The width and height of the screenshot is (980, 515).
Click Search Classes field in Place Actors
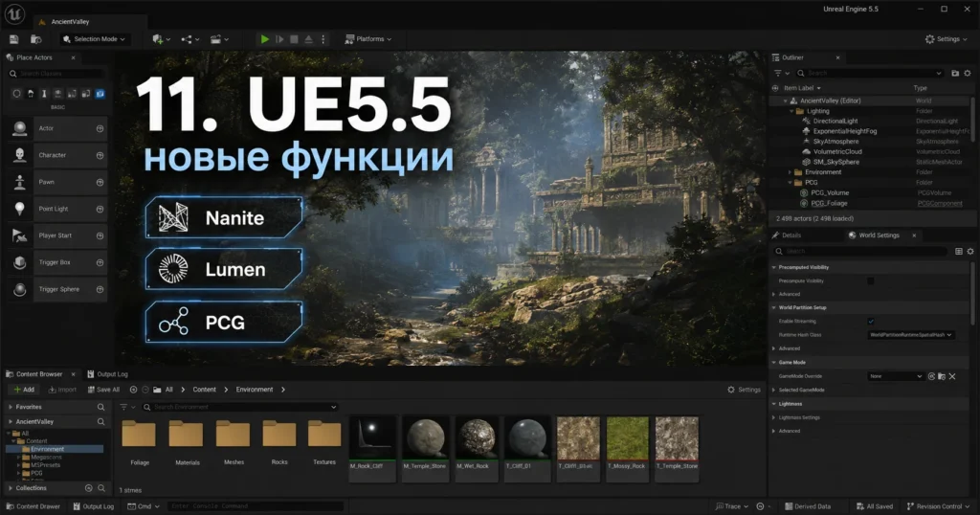pyautogui.click(x=56, y=74)
